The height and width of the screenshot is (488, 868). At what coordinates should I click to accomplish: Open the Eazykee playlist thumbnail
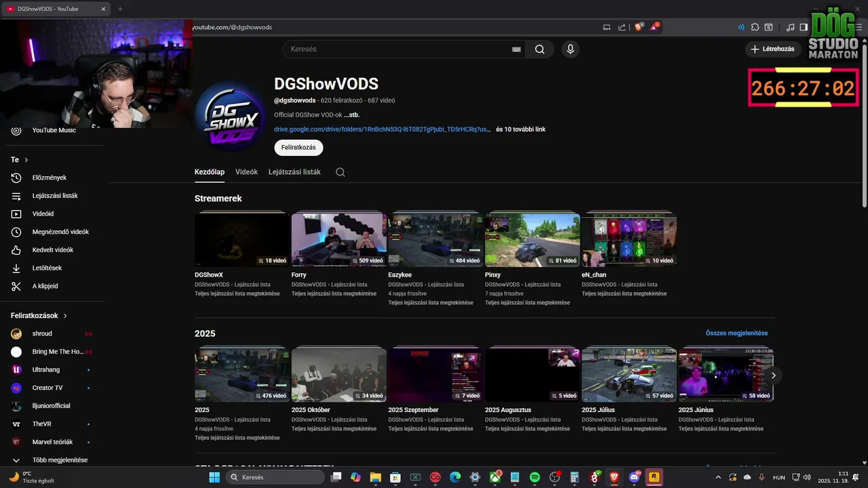click(x=435, y=239)
